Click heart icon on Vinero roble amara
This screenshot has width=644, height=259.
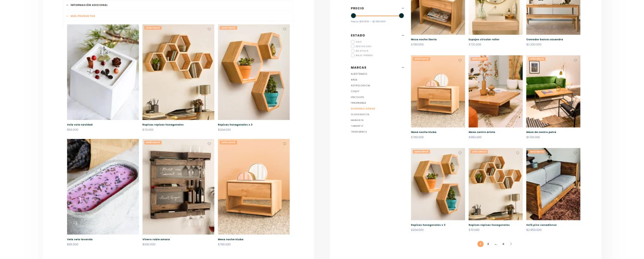point(209,144)
